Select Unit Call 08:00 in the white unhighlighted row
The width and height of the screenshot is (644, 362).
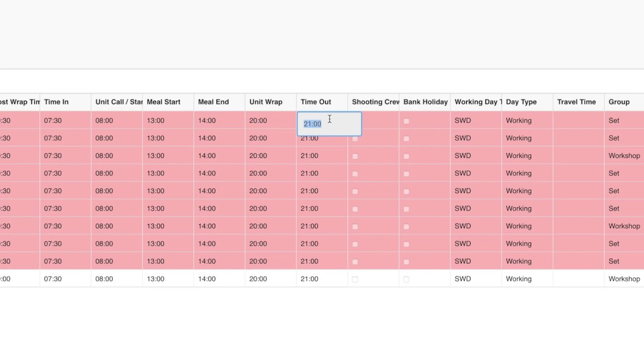pos(117,279)
